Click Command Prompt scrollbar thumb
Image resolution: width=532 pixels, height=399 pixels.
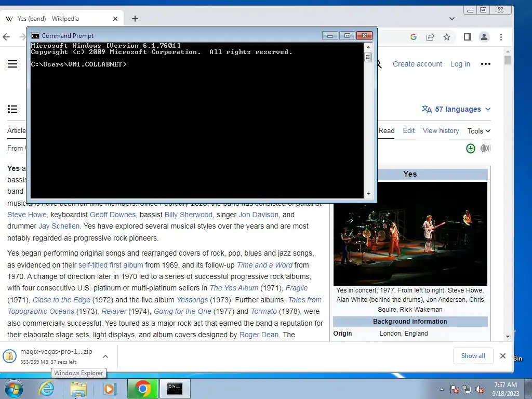pos(368,57)
